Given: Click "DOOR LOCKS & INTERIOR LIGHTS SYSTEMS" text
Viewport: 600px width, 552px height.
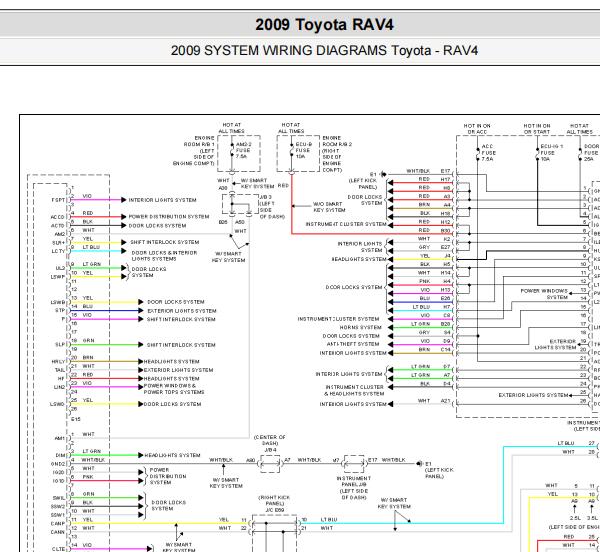Looking at the screenshot, I should pyautogui.click(x=165, y=256).
